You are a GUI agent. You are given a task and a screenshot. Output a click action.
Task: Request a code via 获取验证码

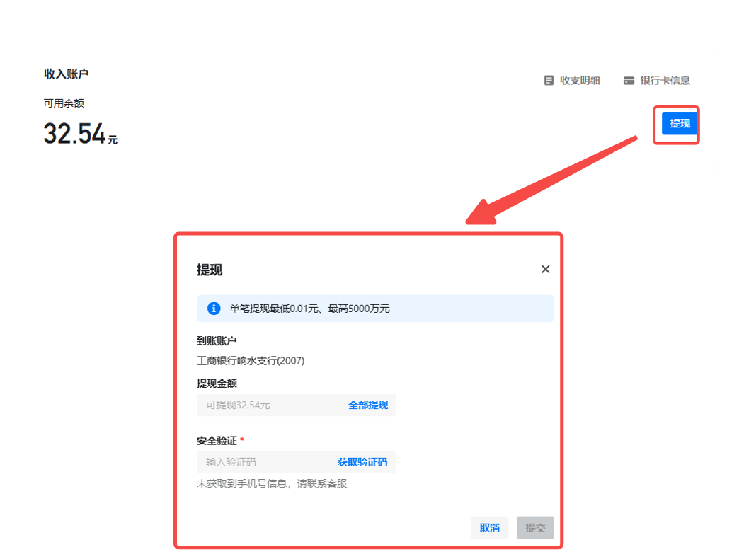point(362,463)
